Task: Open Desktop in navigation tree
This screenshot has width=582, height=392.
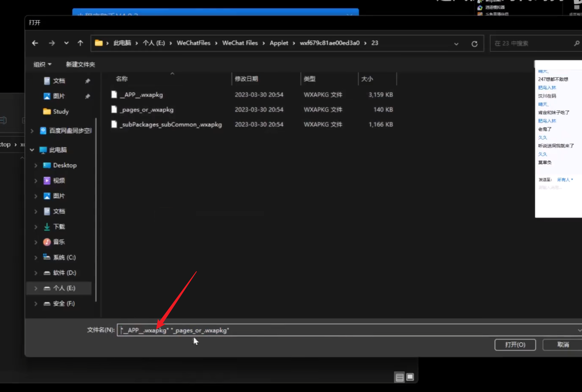Action: point(65,165)
